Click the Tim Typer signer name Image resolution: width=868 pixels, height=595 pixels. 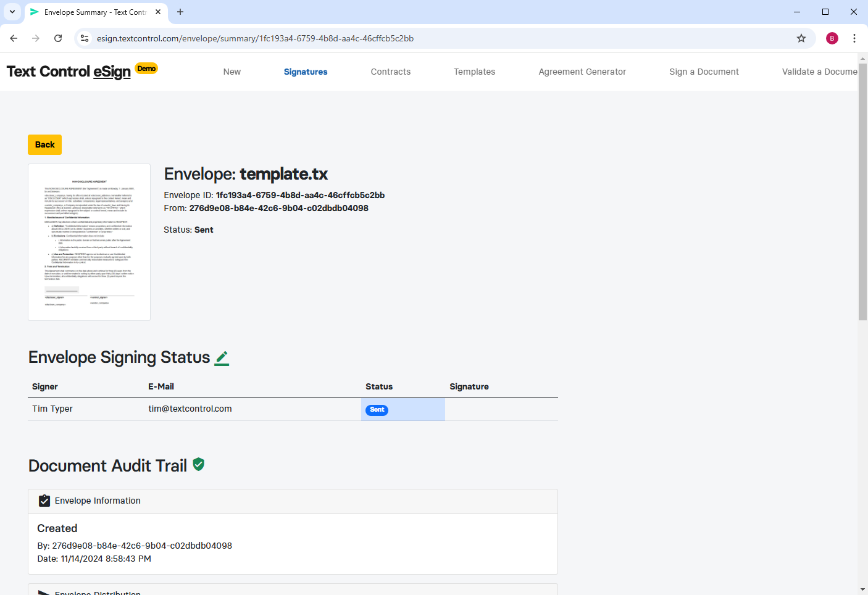tap(52, 409)
